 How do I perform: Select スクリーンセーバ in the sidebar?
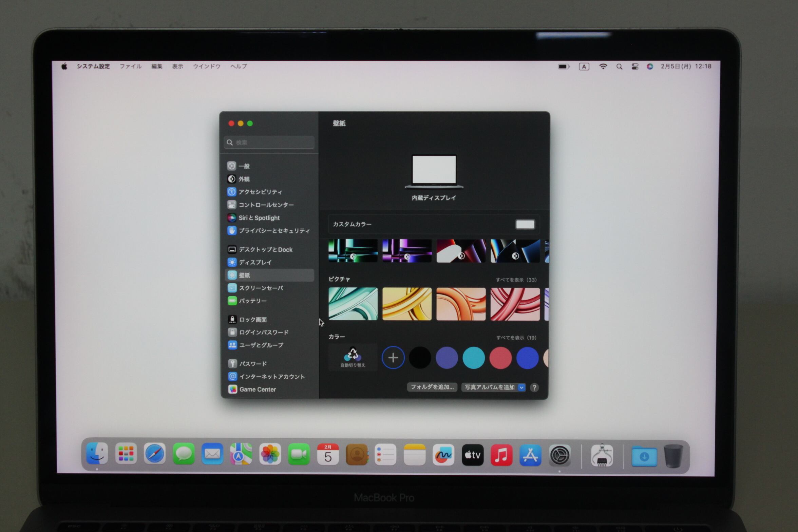[261, 288]
